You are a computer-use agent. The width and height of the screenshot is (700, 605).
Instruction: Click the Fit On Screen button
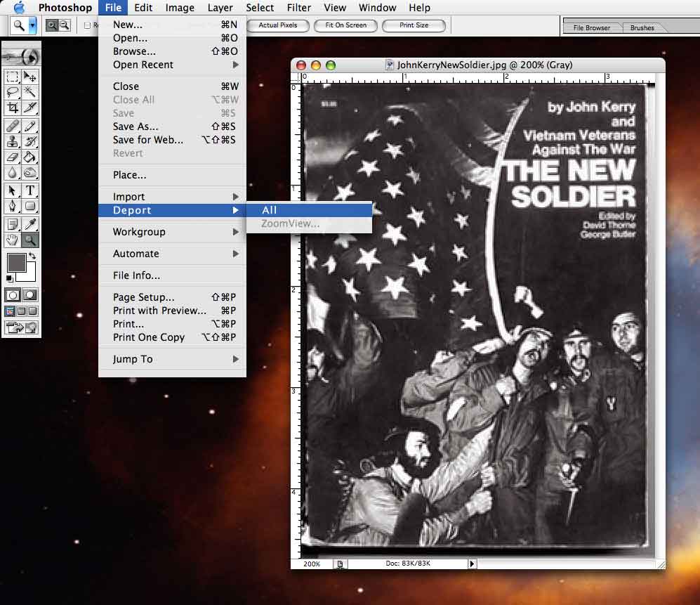point(345,25)
